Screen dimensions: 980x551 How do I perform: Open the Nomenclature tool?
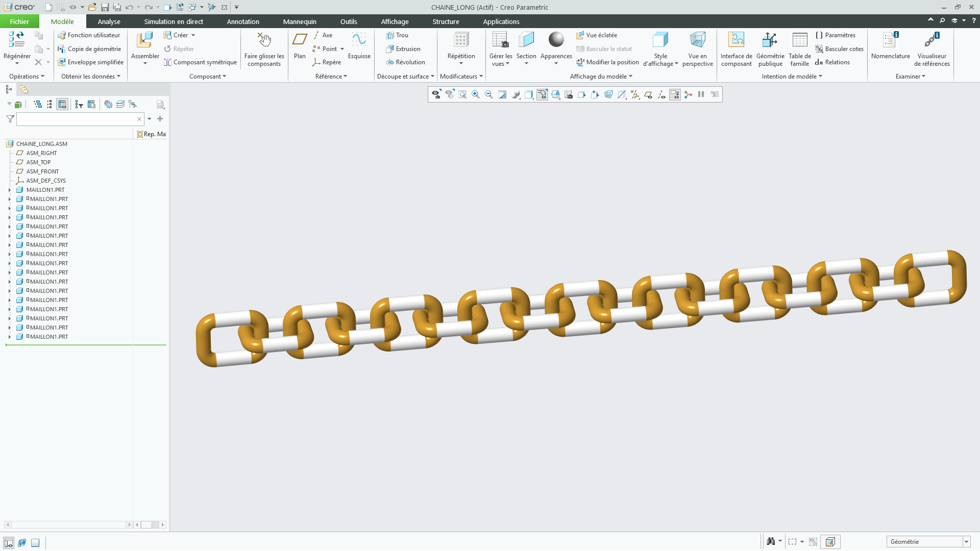[x=890, y=45]
